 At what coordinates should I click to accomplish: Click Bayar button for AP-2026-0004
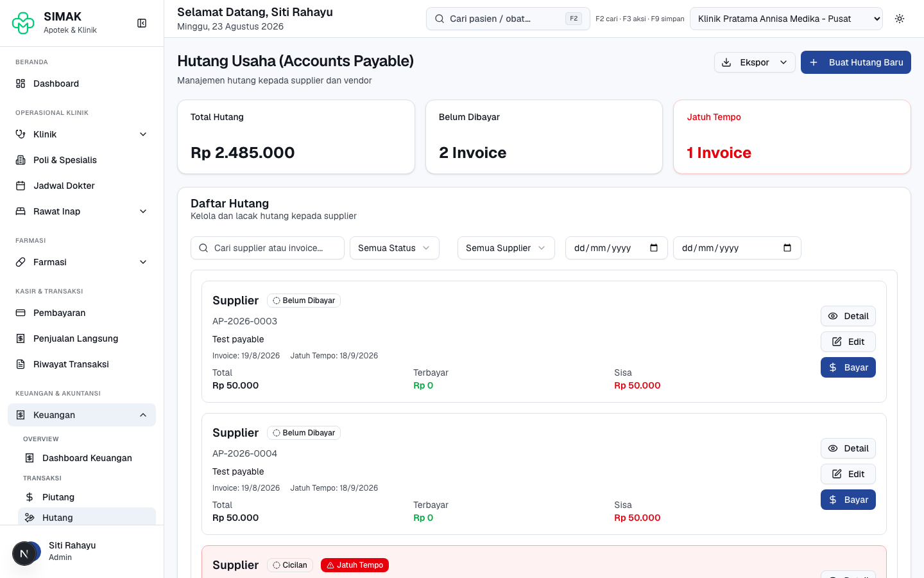848,500
